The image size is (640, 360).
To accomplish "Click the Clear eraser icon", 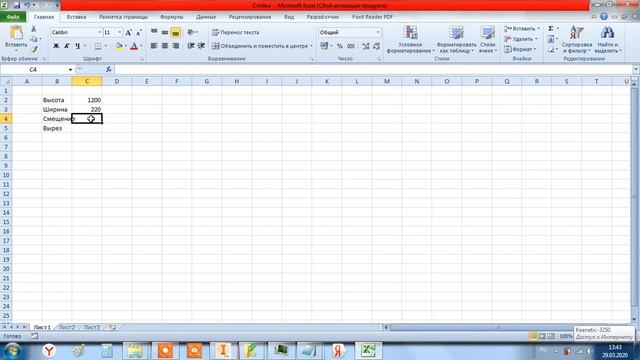I will [x=551, y=49].
